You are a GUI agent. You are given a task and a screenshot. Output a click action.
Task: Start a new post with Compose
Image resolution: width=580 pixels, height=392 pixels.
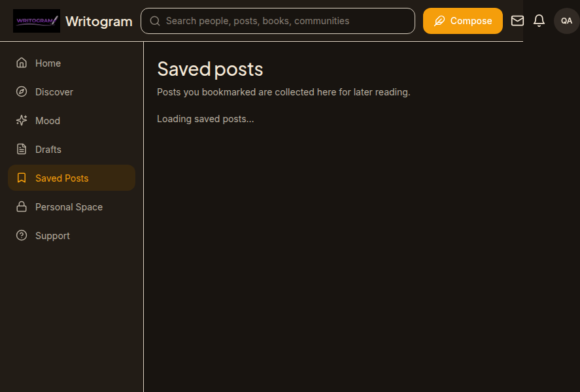coord(462,21)
